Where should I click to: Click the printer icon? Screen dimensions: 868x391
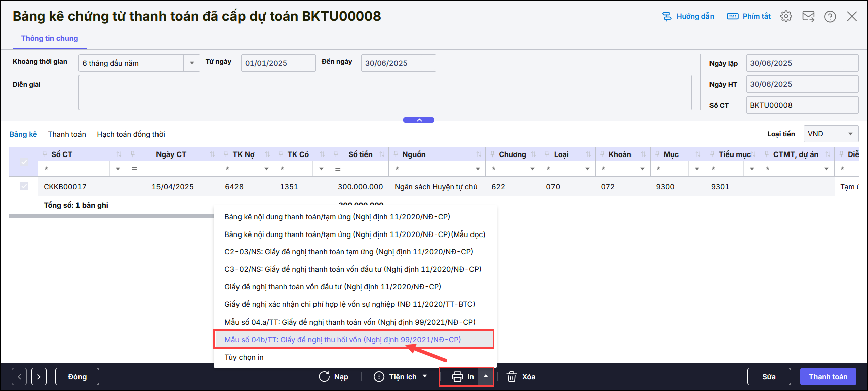pyautogui.click(x=457, y=377)
